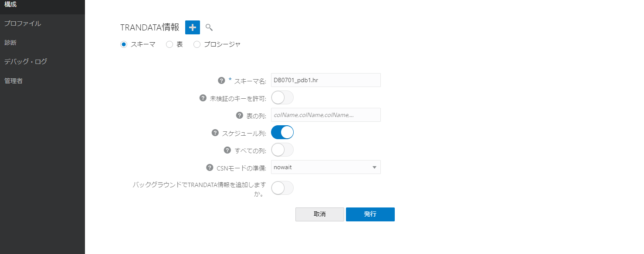Click help icon beside スキーマ名
The width and height of the screenshot is (644, 254).
tap(221, 80)
